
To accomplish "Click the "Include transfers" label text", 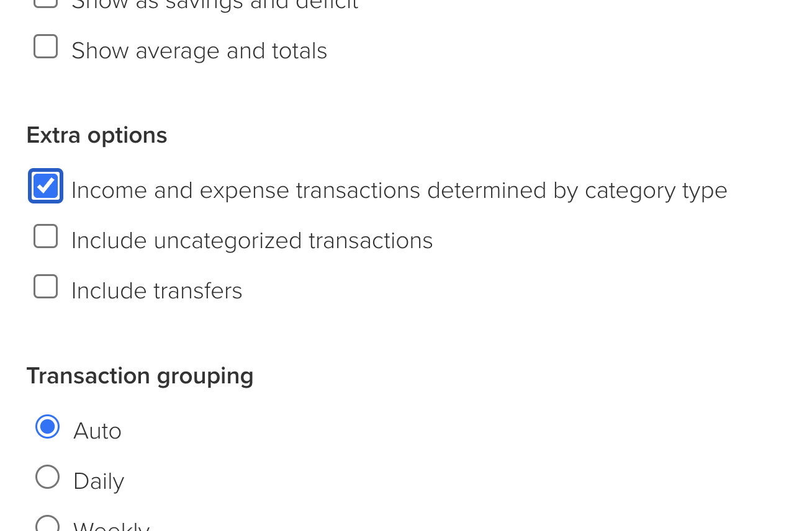I will (156, 291).
